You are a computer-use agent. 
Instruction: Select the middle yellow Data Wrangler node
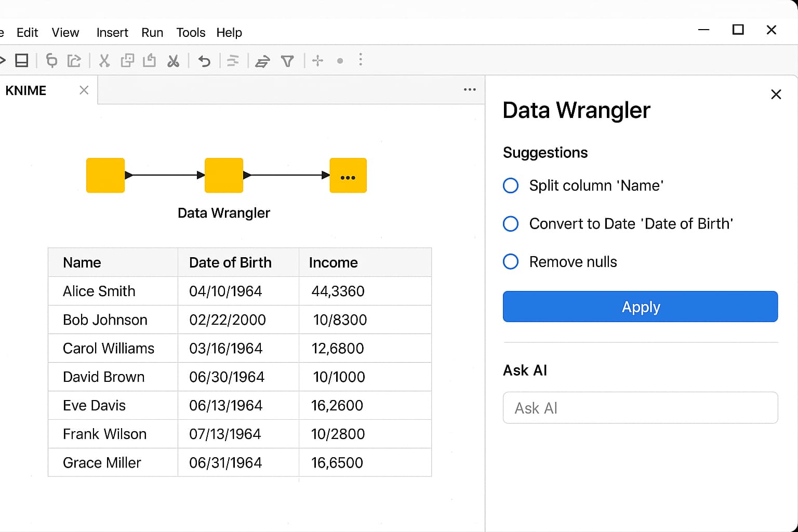(x=224, y=175)
